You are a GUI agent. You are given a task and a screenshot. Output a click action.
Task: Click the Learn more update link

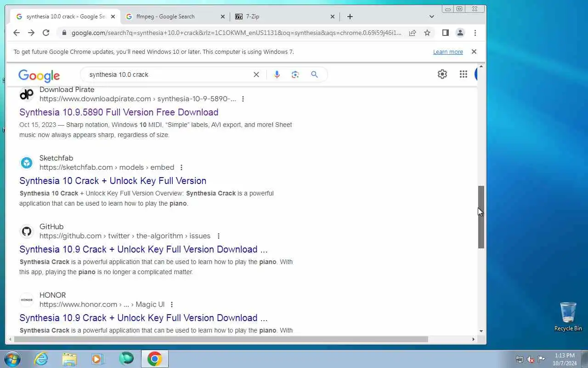[x=448, y=52]
